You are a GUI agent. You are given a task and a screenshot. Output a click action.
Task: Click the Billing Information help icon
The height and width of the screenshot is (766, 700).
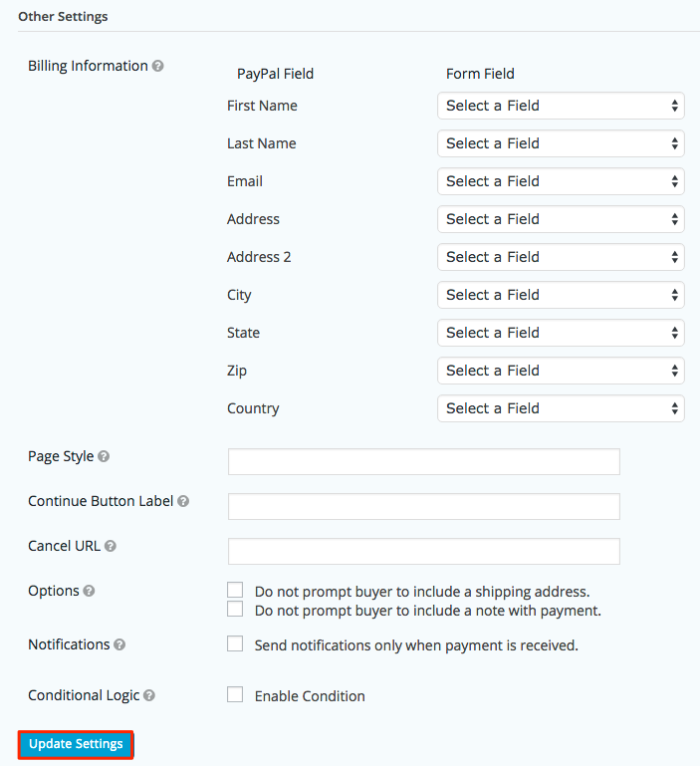point(157,66)
